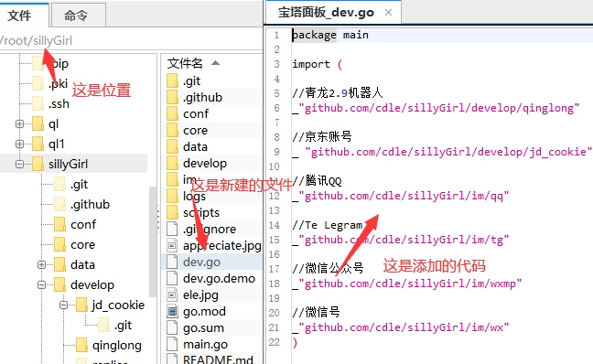Image resolution: width=593 pixels, height=364 pixels.
Task: Click the ql folder icon in tree
Action: (38, 123)
